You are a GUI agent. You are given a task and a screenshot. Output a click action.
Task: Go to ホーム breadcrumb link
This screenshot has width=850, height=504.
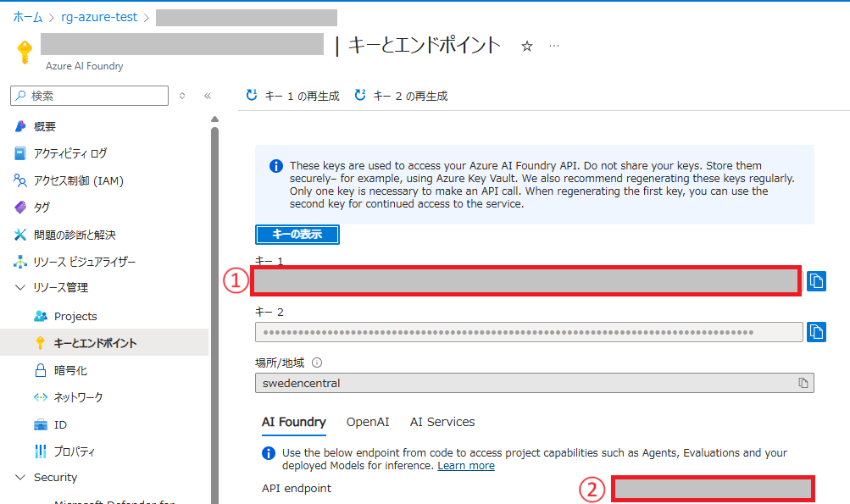[28, 17]
